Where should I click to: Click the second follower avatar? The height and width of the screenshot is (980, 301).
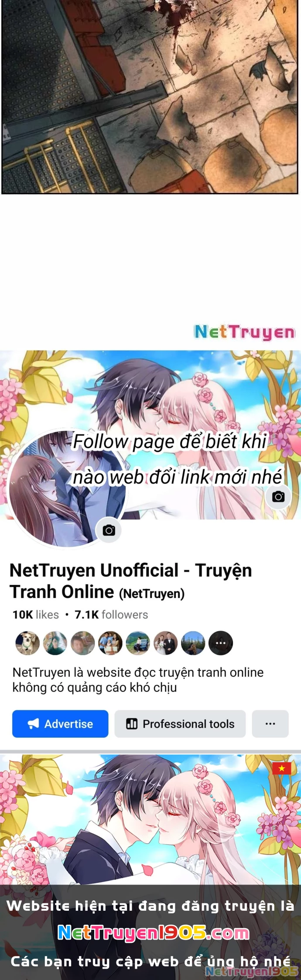tap(55, 643)
